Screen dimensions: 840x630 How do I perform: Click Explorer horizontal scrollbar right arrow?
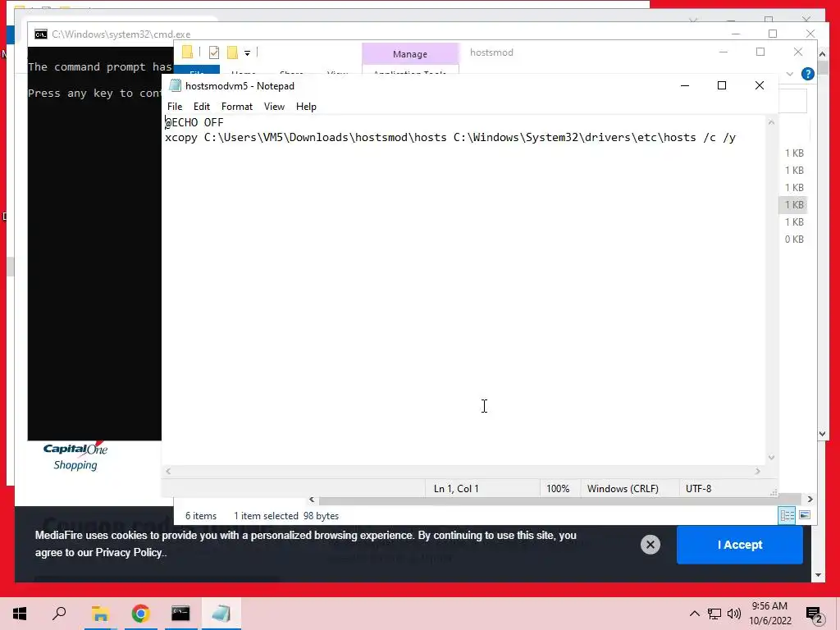coord(810,500)
